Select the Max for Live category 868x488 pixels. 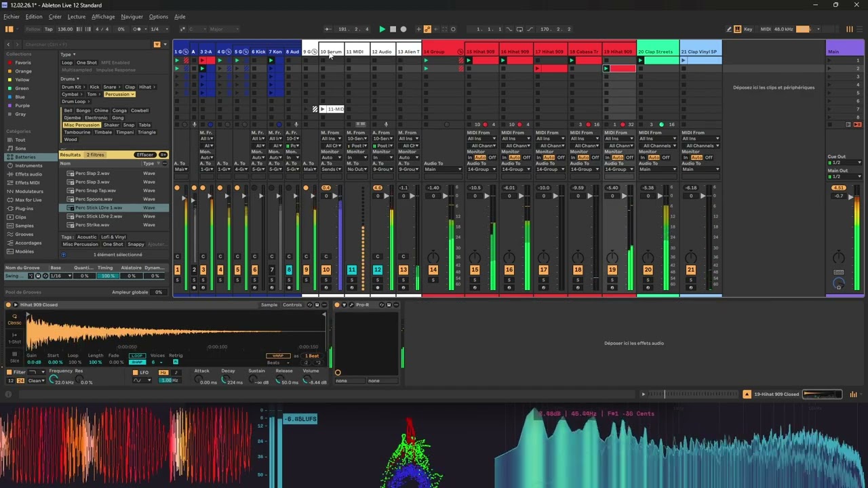click(x=28, y=200)
